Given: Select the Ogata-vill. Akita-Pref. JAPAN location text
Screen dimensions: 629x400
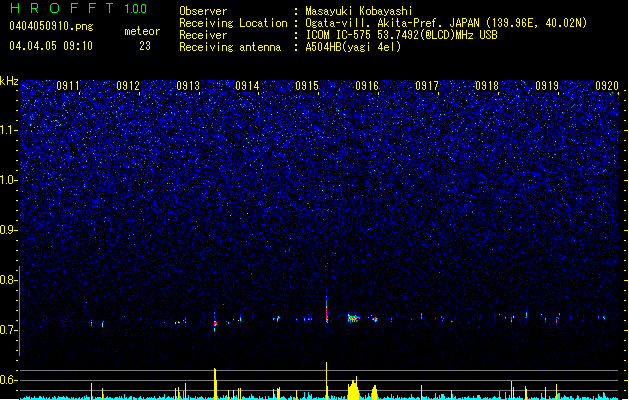Looking at the screenshot, I should [x=446, y=23].
